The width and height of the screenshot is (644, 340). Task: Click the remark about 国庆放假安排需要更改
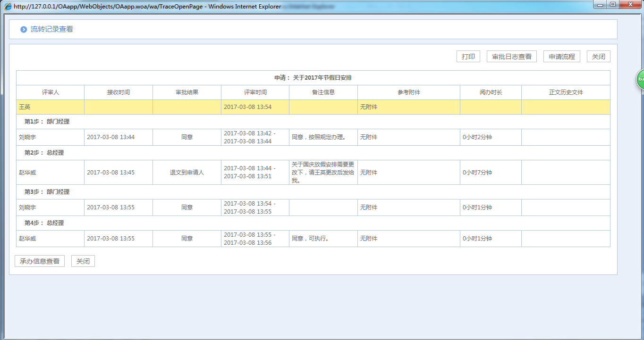pyautogui.click(x=323, y=173)
